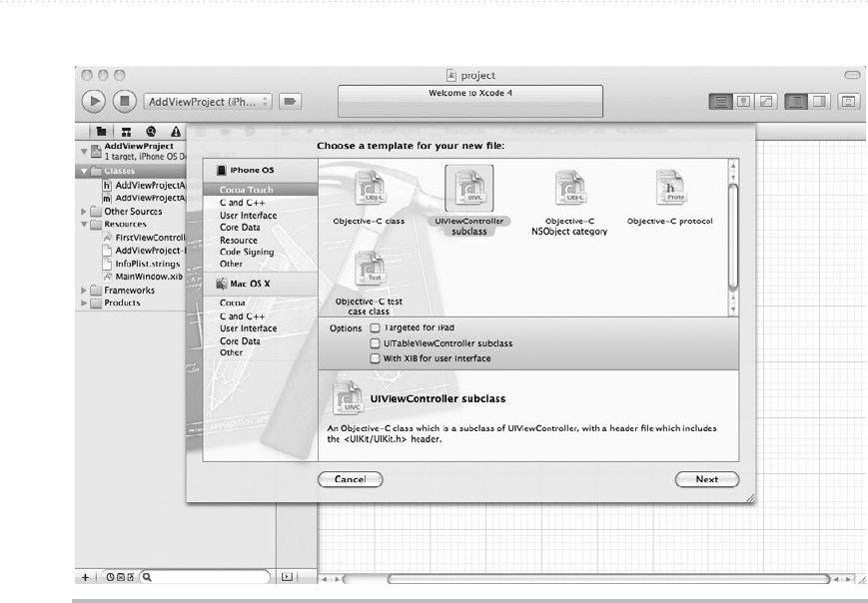Screen dimensions: 868x603
Task: Select User Interface under Mac OS X
Action: tap(248, 328)
